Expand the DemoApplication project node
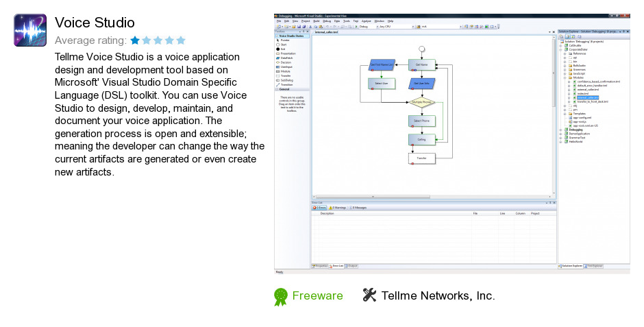This screenshot has height=327, width=644. [x=561, y=134]
